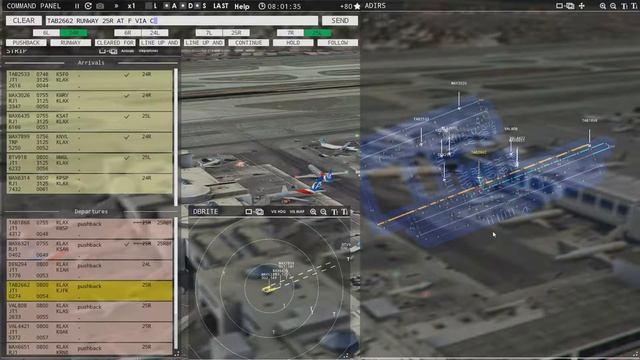
Task: Click the clock icon beside 08:01:35
Action: [262, 6]
